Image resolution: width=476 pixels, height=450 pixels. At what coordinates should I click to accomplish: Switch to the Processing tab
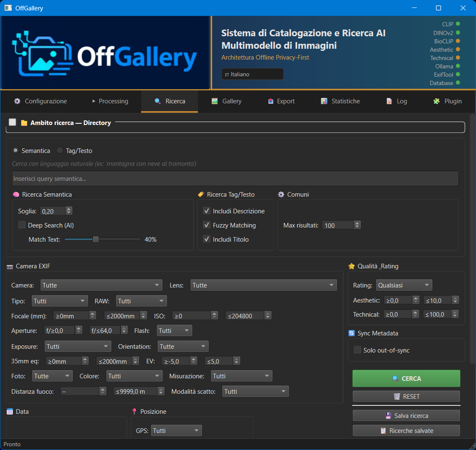[x=110, y=101]
